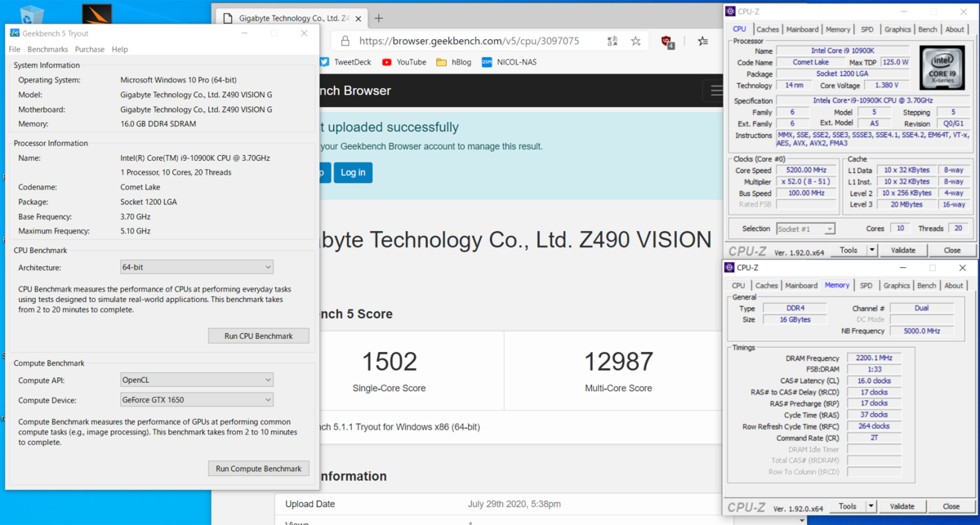
Task: Click Validate in CPU-Z memory window
Action: click(x=902, y=506)
